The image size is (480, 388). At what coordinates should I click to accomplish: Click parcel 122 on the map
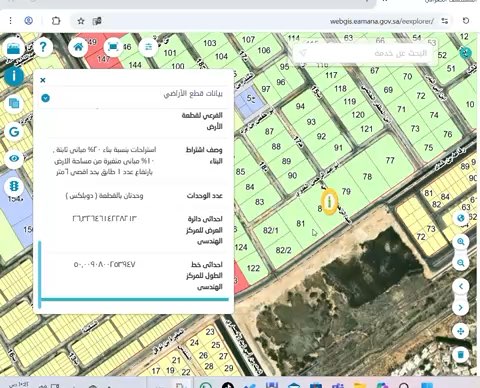[x=253, y=268]
